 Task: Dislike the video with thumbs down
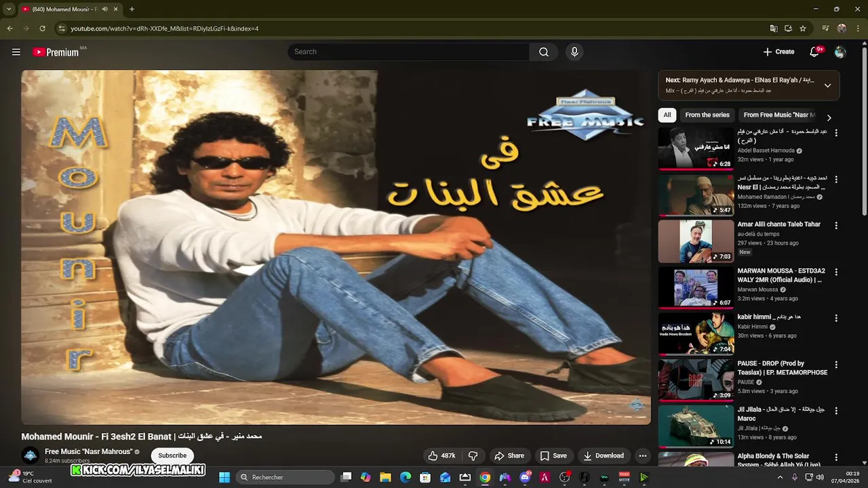pos(473,455)
